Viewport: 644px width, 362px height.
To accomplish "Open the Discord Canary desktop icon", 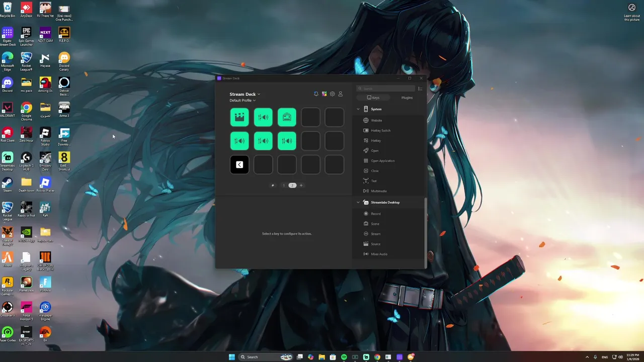I will click(64, 61).
